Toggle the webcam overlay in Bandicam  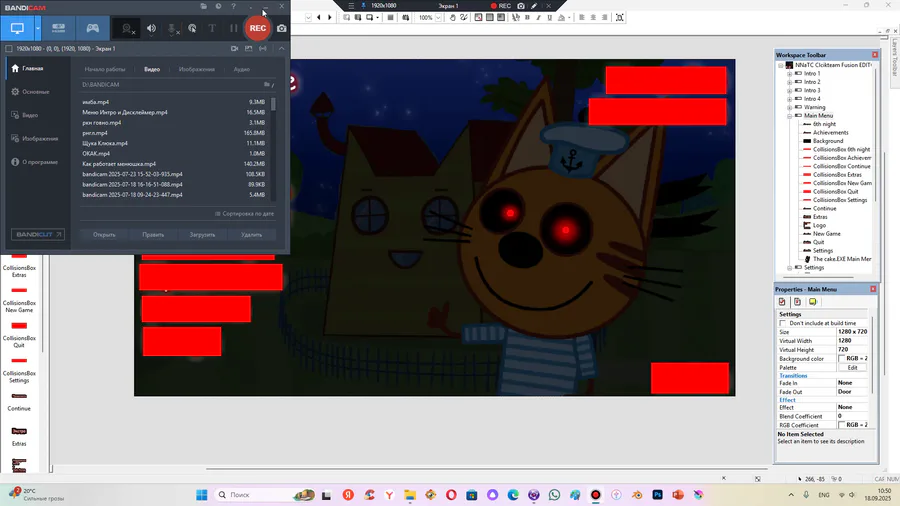point(127,28)
